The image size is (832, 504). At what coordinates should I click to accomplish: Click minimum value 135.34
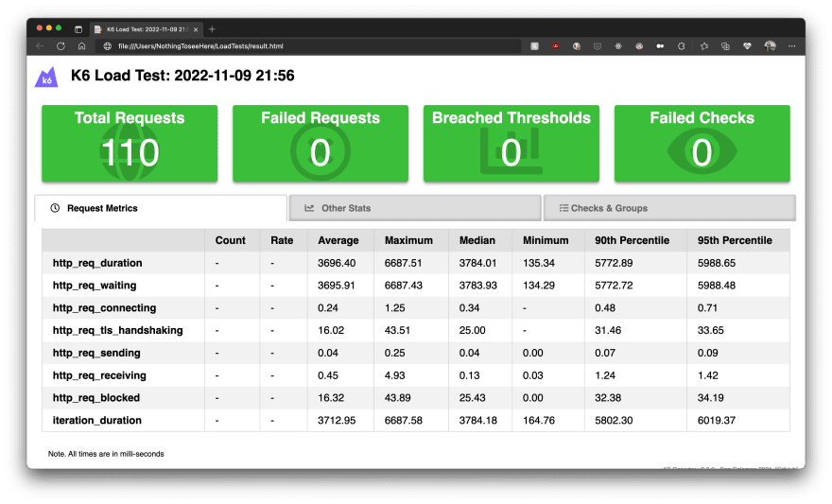[x=539, y=263]
